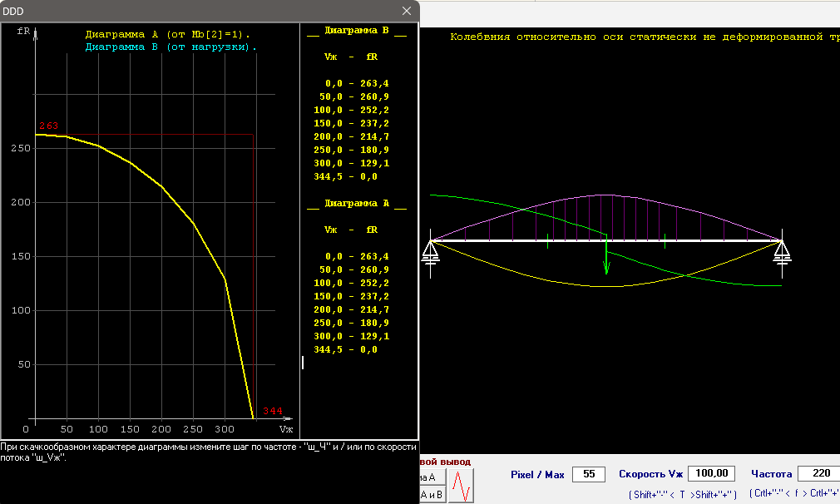Click the Скорость Vж value field
This screenshot has height=504, width=840.
(711, 473)
